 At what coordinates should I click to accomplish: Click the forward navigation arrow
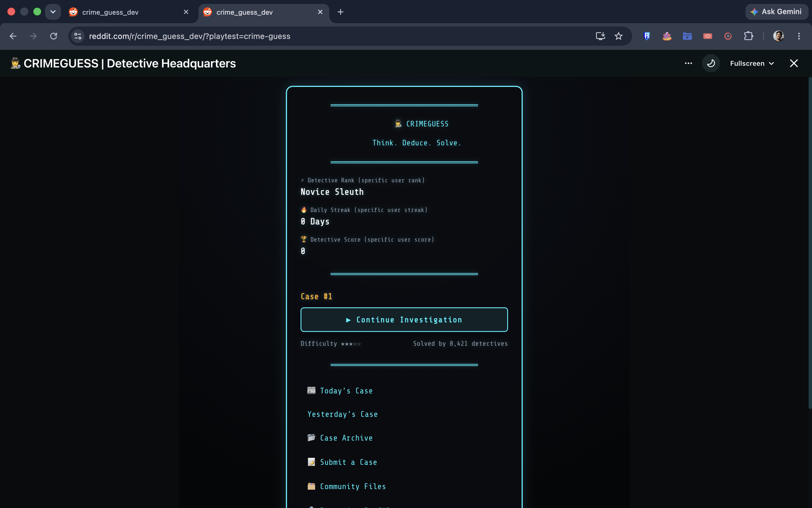pos(33,36)
